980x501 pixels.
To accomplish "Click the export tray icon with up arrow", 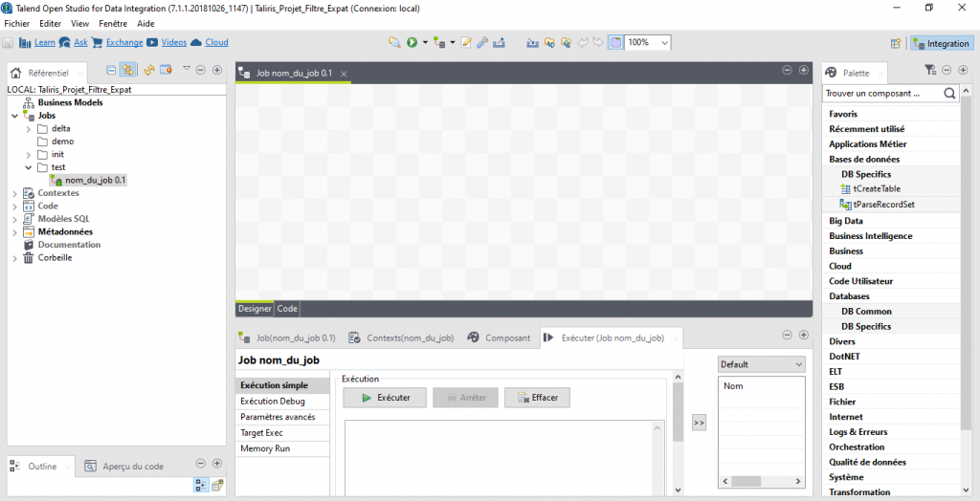I will pos(498,42).
